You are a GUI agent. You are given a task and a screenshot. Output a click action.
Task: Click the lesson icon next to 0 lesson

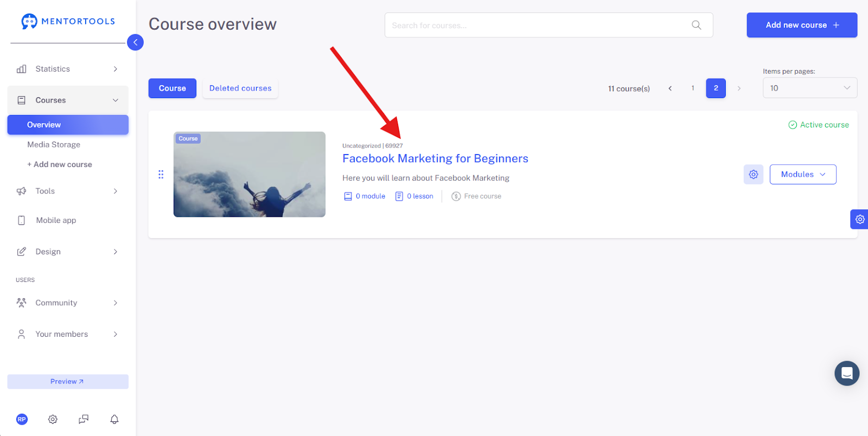click(x=399, y=196)
